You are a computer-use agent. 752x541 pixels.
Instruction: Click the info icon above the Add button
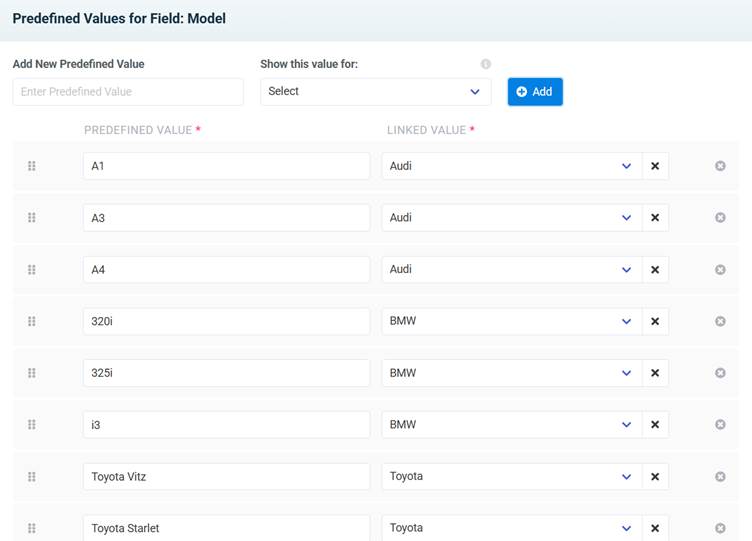tap(486, 64)
